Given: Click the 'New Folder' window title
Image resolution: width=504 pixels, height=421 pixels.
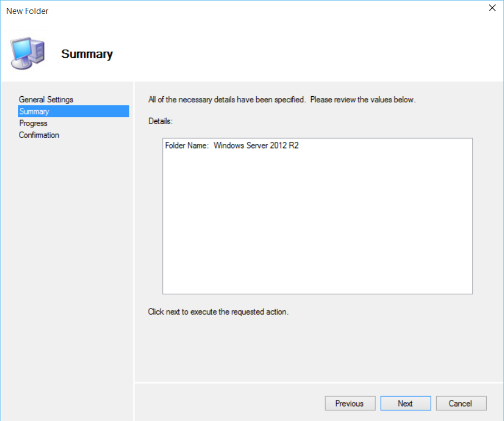Looking at the screenshot, I should tap(27, 11).
